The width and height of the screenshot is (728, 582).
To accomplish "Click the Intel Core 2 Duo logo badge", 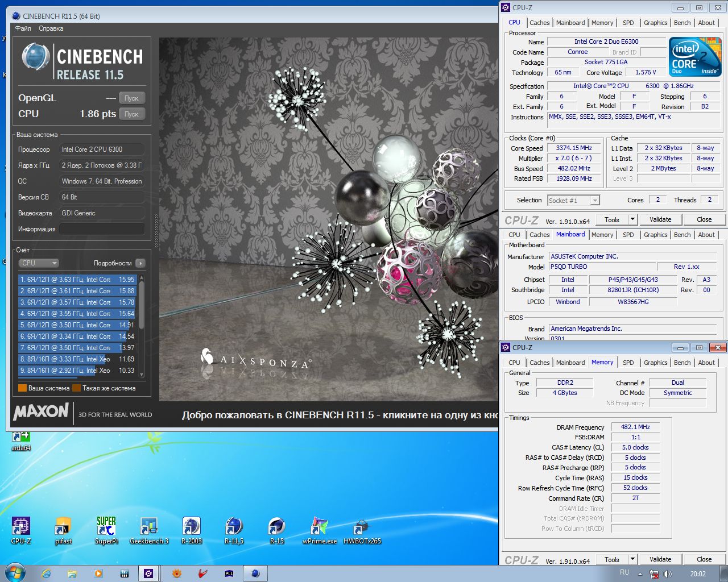I will pos(695,56).
